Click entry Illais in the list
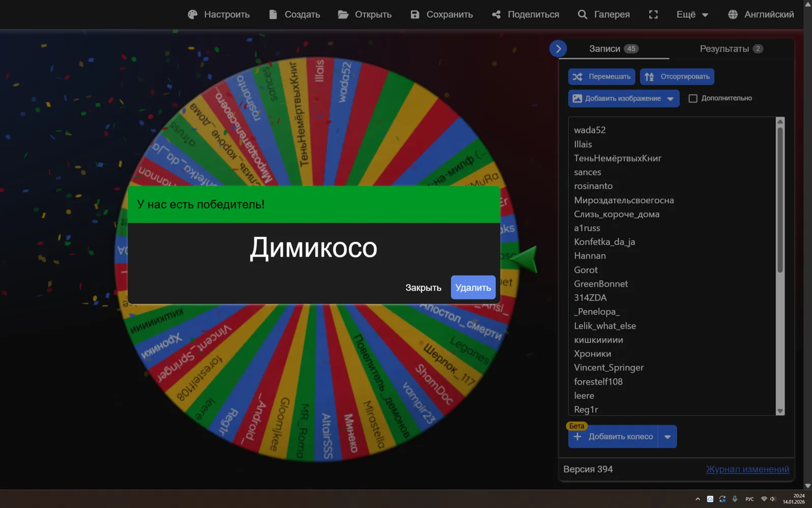The image size is (812, 508). (x=583, y=144)
